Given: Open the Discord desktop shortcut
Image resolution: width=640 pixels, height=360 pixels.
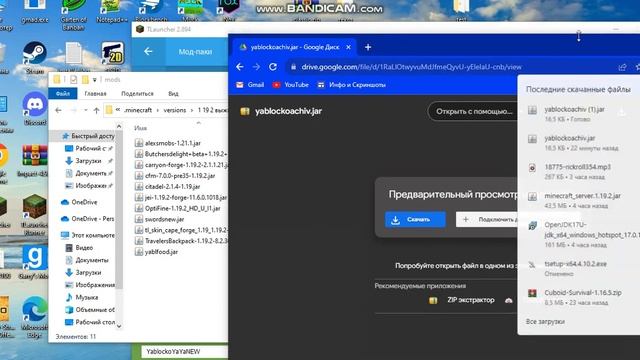Looking at the screenshot, I should 35,108.
